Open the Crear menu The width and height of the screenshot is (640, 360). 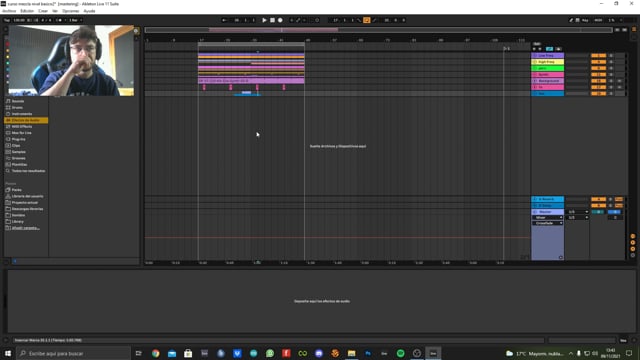pyautogui.click(x=43, y=11)
